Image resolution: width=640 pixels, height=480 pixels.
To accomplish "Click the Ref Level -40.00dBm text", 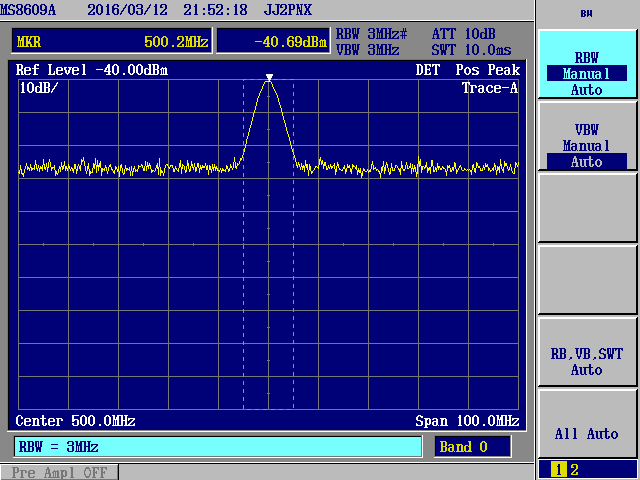I will coord(91,70).
